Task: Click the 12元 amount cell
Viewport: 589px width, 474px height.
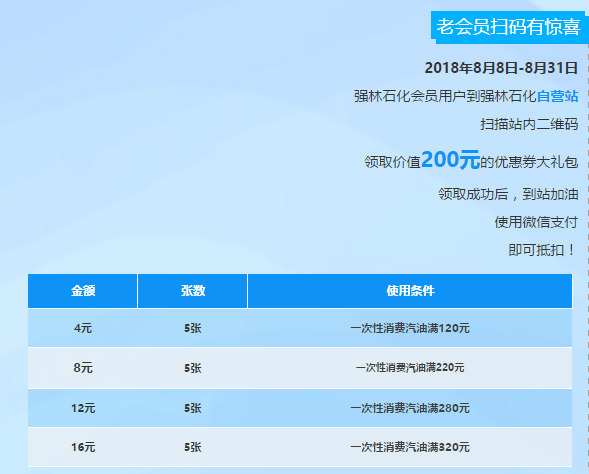Action: [83, 408]
